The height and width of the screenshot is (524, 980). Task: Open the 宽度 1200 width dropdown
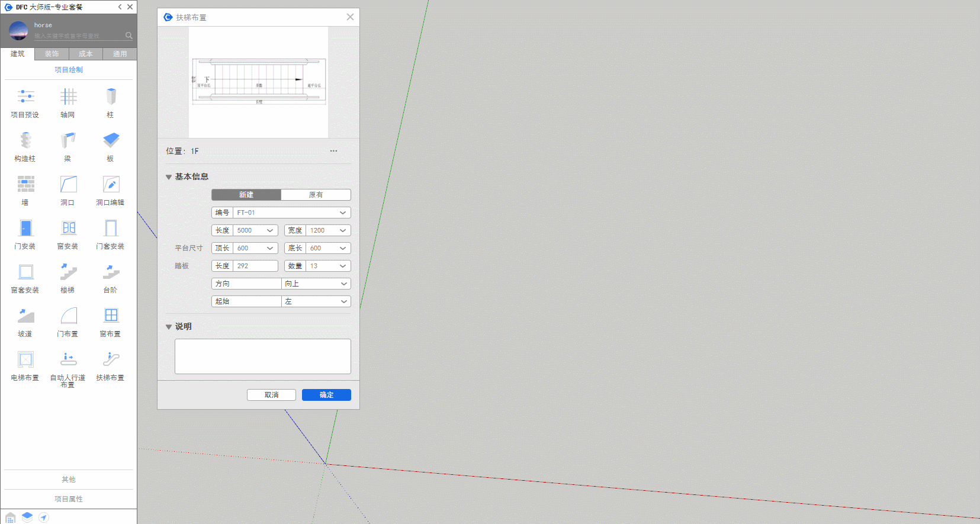tap(342, 230)
